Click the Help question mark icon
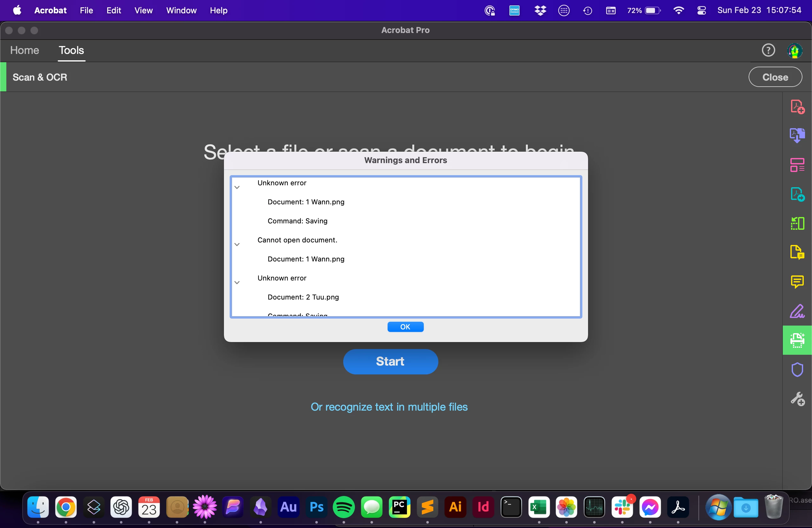This screenshot has width=812, height=528. point(768,50)
